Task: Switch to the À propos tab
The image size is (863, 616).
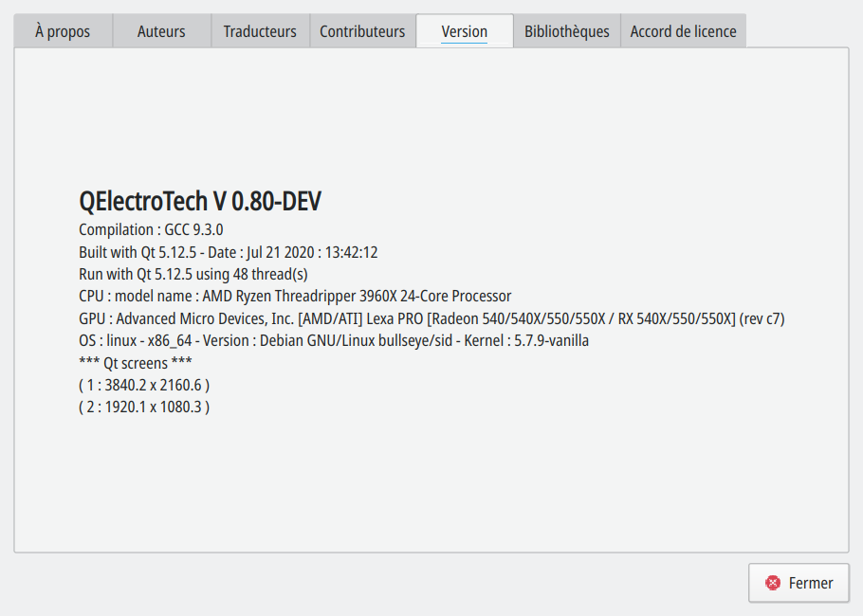Action: [63, 31]
